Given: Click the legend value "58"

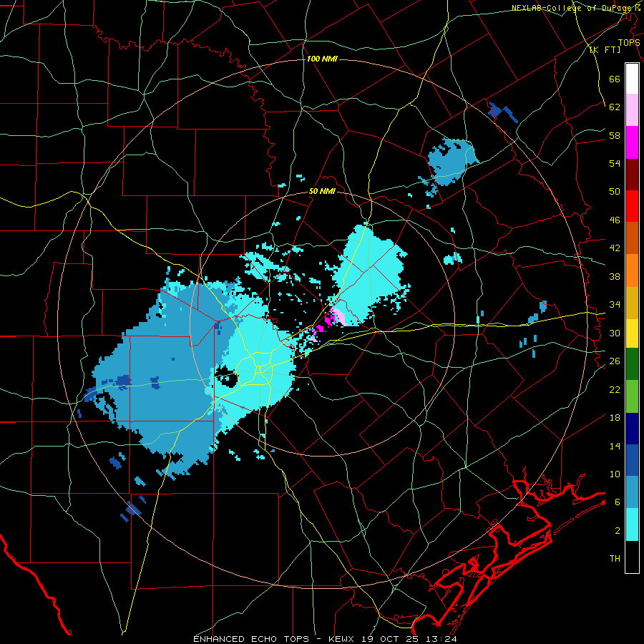Looking at the screenshot, I should (615, 135).
